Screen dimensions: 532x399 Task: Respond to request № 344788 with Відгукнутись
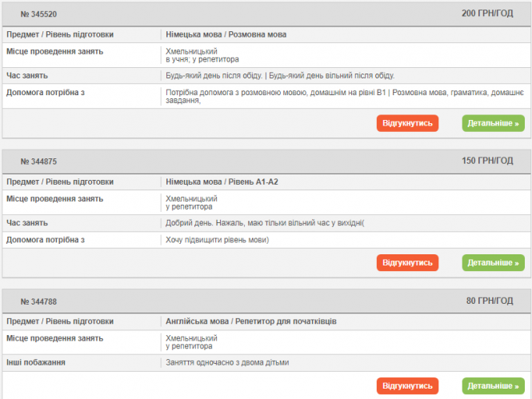click(x=407, y=386)
